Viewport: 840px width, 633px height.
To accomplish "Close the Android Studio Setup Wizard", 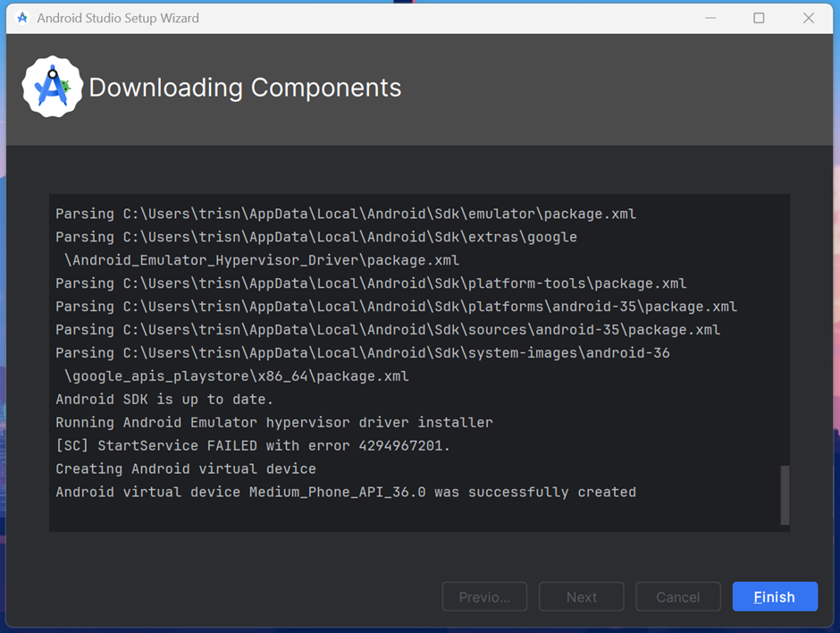I will pyautogui.click(x=809, y=18).
